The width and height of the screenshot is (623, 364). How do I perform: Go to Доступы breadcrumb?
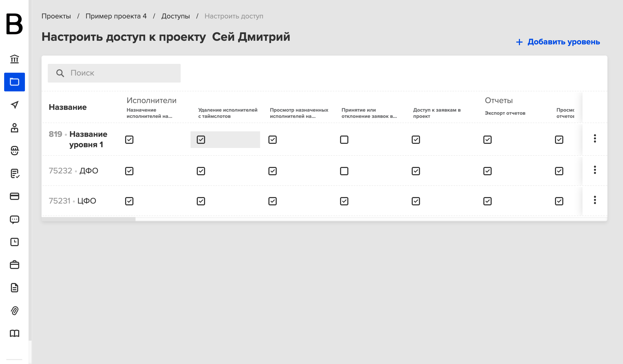click(175, 16)
